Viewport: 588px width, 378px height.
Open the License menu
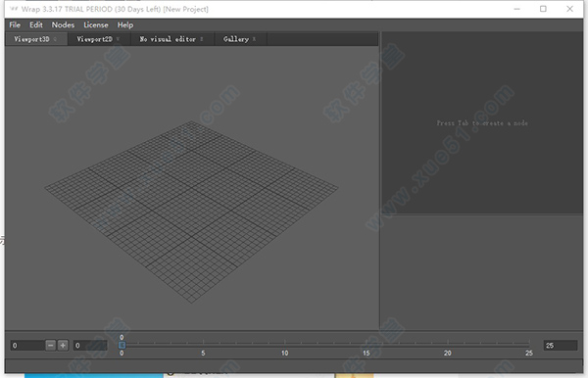click(x=96, y=24)
